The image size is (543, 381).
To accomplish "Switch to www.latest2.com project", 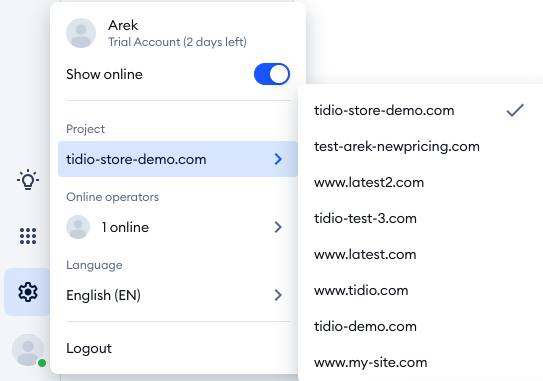I will 420,183.
